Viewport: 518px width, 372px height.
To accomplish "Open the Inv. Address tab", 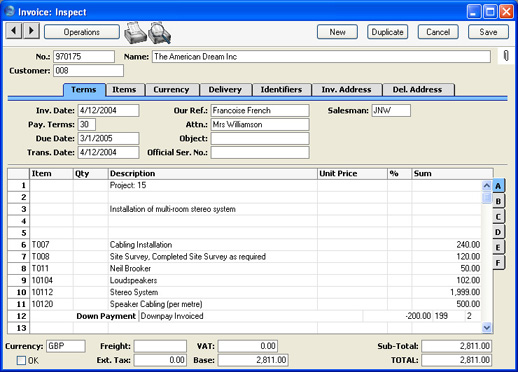I will pyautogui.click(x=346, y=90).
